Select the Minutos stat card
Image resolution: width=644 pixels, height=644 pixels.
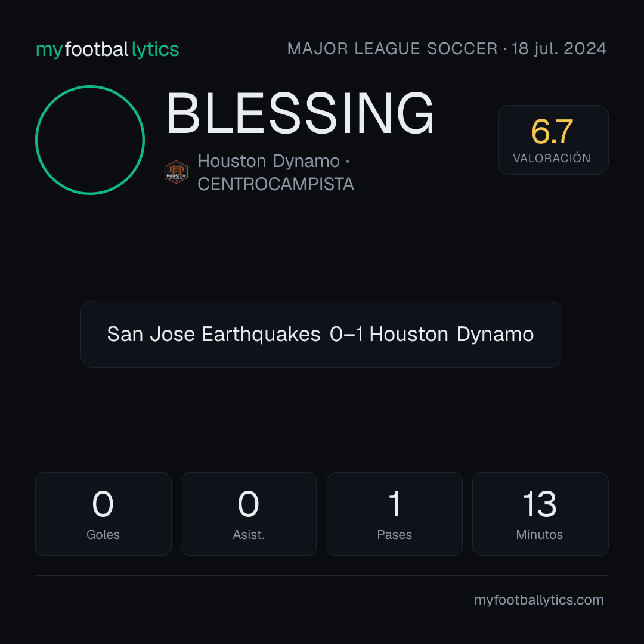(x=540, y=514)
